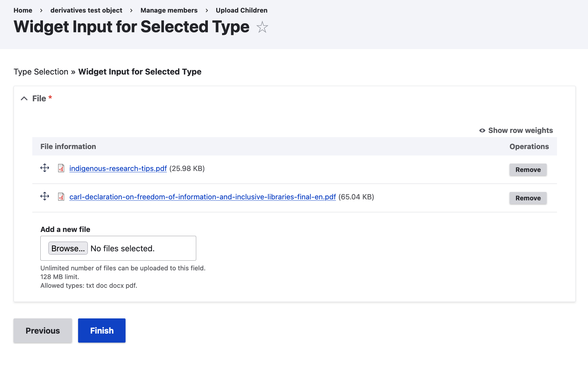The height and width of the screenshot is (371, 588).
Task: Go to Home breadcrumb
Action: coord(23,10)
